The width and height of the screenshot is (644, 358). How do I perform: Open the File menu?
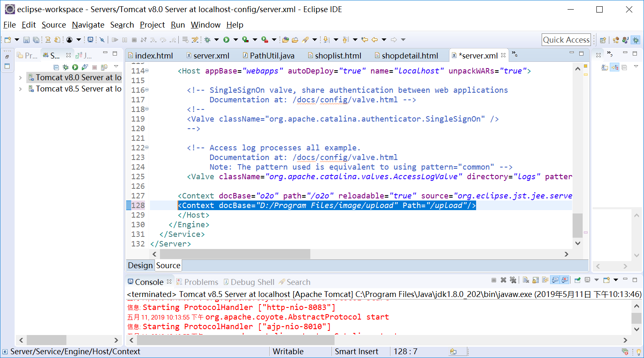pyautogui.click(x=10, y=25)
